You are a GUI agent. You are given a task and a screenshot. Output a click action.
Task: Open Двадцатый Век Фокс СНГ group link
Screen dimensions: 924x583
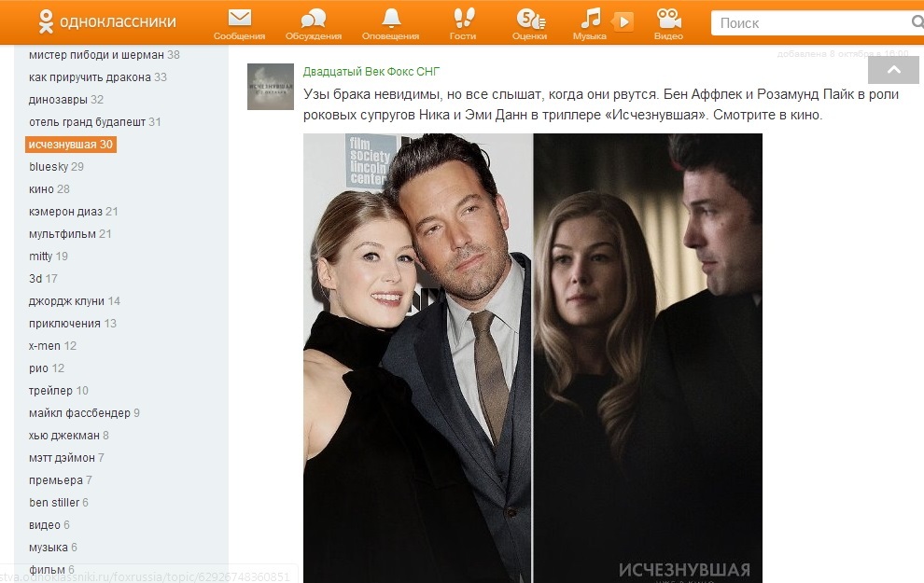(x=371, y=72)
